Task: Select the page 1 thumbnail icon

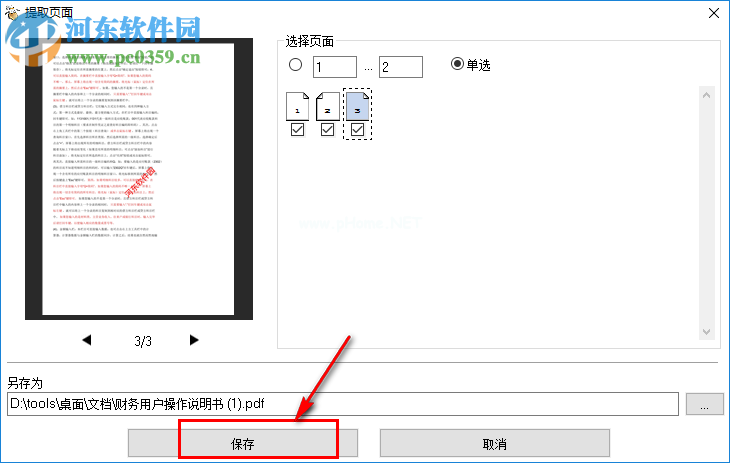Action: pyautogui.click(x=297, y=106)
